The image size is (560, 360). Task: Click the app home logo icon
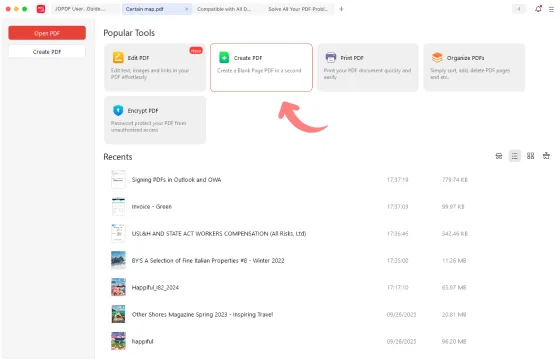tap(41, 9)
